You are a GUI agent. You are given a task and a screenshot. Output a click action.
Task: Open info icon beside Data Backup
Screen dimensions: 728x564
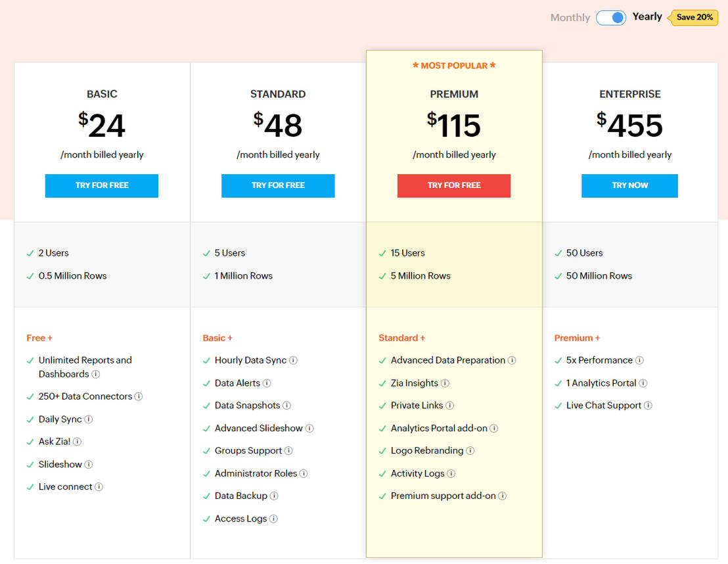point(274,496)
